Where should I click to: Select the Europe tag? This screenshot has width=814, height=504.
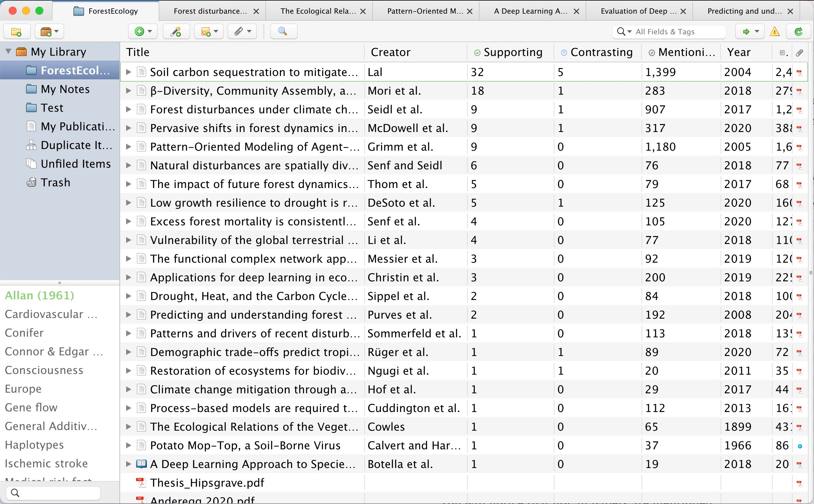click(x=23, y=389)
